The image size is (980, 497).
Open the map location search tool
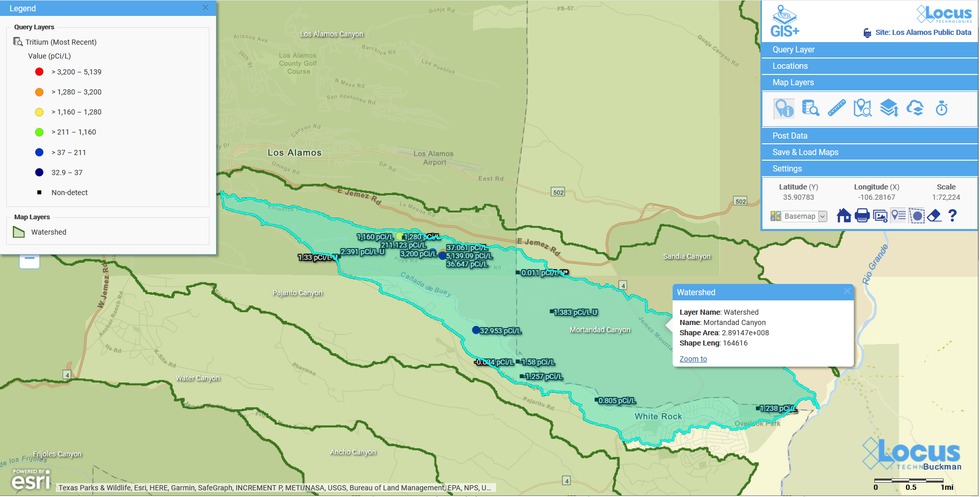[863, 108]
